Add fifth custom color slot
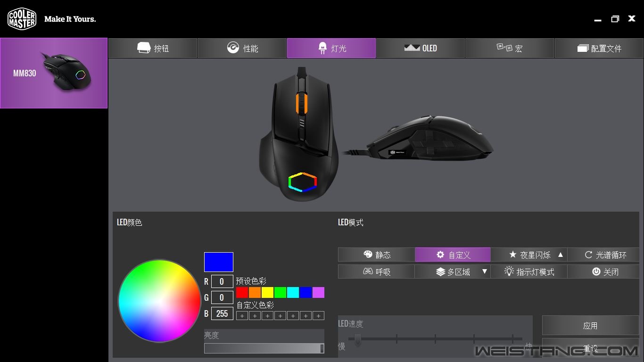This screenshot has height=362, width=644. pos(293,316)
